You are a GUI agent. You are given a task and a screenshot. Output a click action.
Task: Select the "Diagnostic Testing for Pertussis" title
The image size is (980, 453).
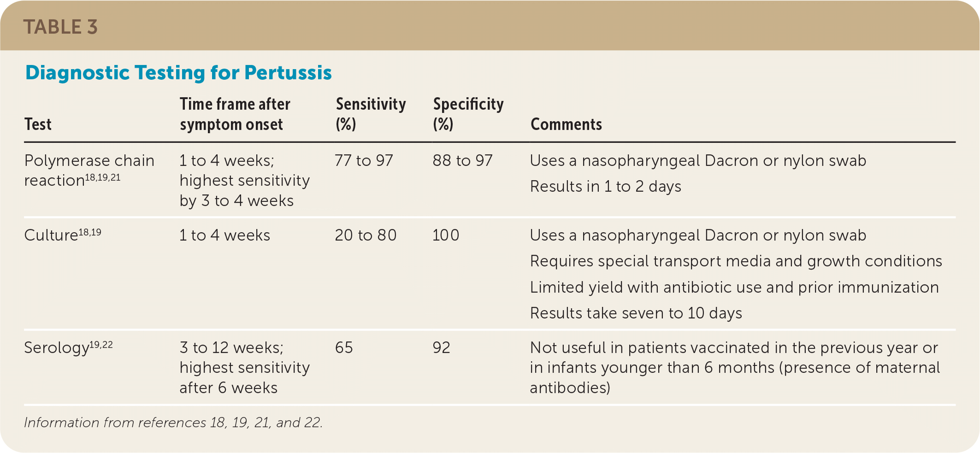(x=178, y=73)
